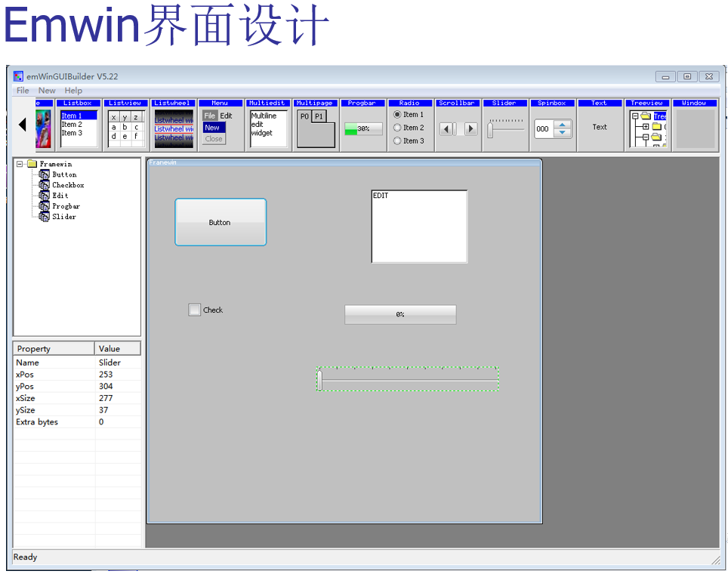Viewport: 728px width, 574px height.
Task: Choose the Listwheel widget in the palette
Action: 173,125
